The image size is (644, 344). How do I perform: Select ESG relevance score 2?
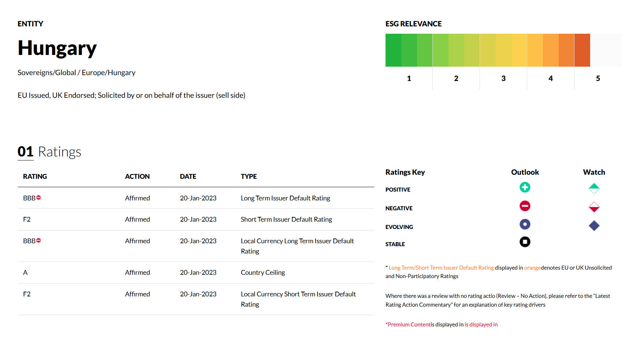[456, 78]
